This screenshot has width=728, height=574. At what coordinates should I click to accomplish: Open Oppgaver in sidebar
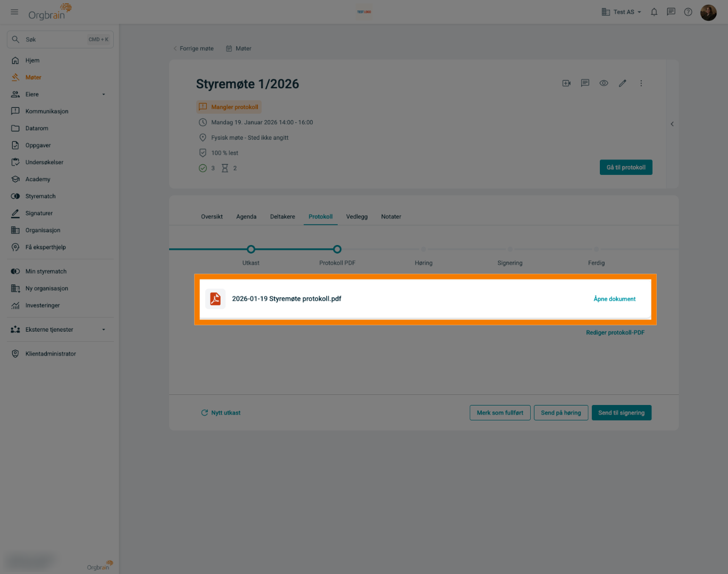point(38,146)
